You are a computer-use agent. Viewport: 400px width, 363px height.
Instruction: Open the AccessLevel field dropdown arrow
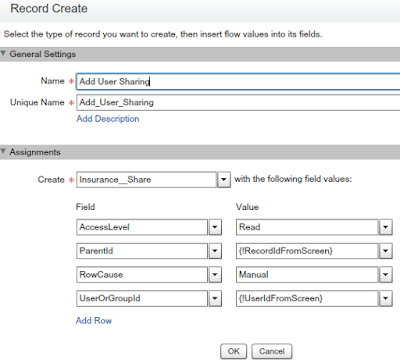click(215, 227)
